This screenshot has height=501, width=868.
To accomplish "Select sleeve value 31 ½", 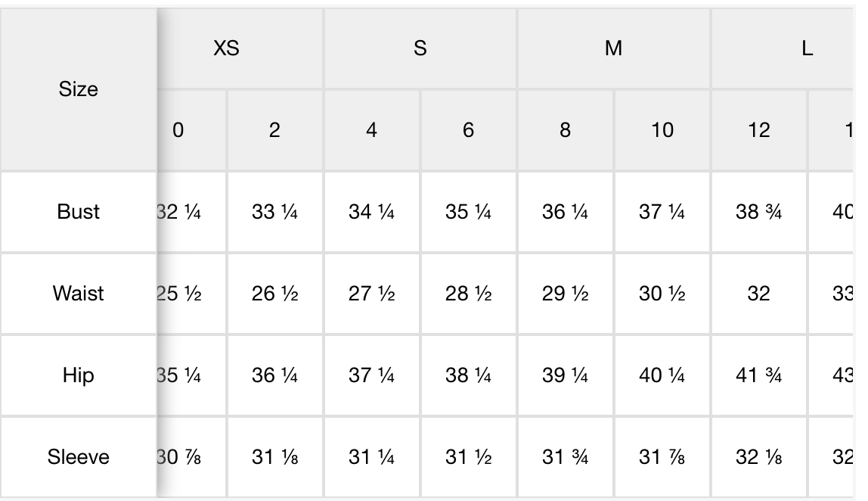I will (468, 456).
